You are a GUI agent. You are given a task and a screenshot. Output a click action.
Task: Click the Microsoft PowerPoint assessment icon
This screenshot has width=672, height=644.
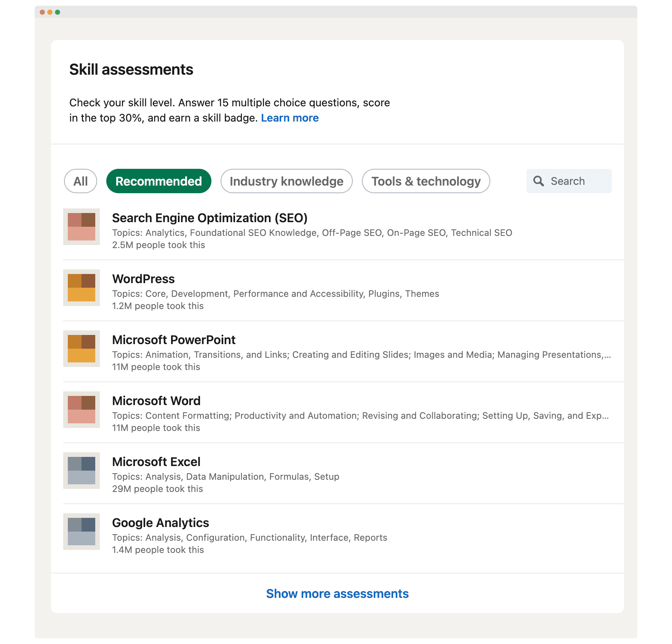[x=81, y=349]
